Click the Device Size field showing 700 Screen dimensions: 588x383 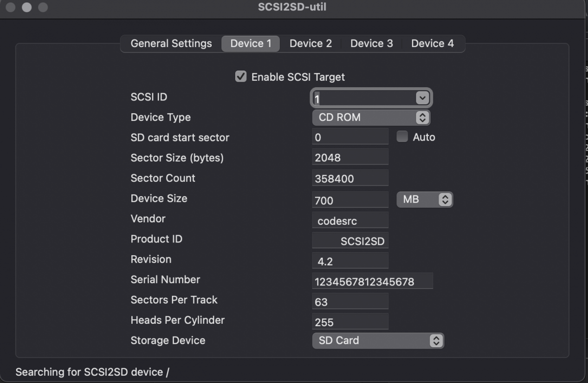(x=350, y=199)
